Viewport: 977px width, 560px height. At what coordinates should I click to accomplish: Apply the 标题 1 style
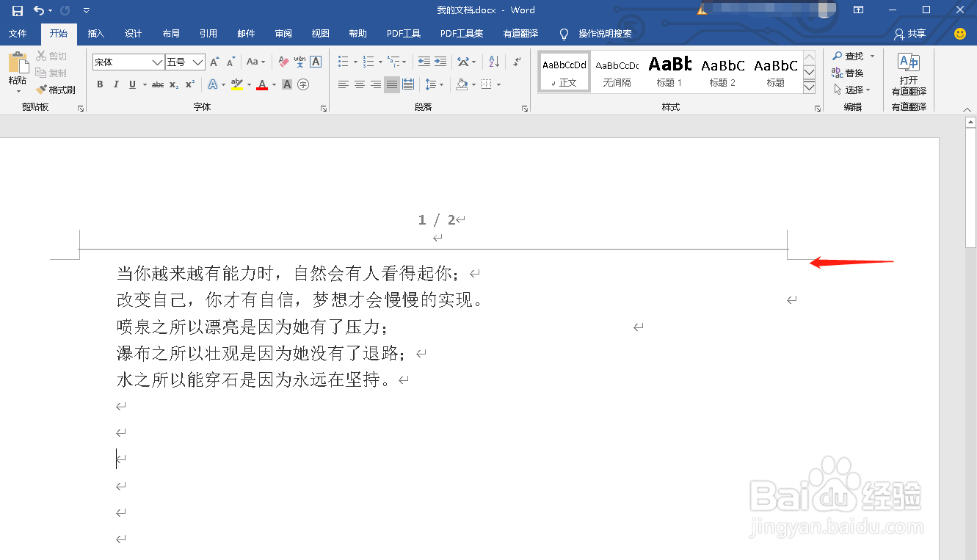669,71
